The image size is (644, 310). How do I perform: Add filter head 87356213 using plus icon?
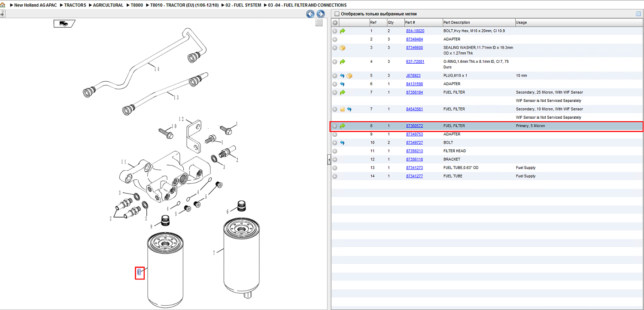335,151
